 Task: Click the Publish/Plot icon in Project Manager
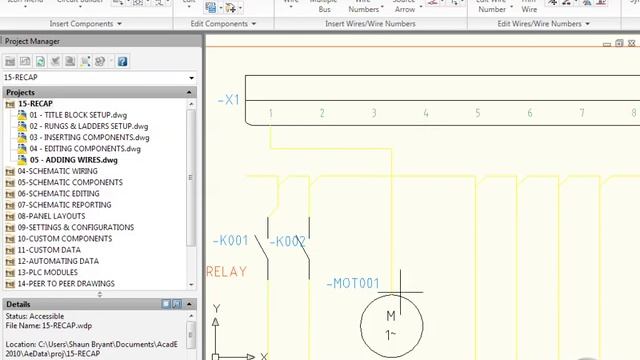[70, 62]
